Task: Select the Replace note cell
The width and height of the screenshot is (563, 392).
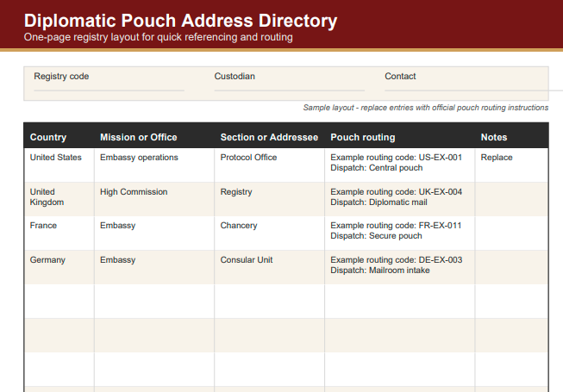Action: pos(511,165)
